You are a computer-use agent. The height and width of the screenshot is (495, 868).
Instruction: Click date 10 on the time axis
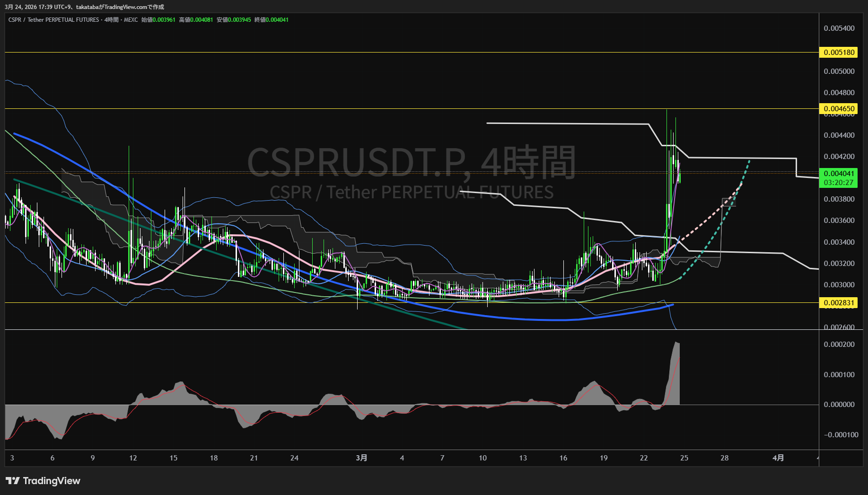(x=482, y=458)
